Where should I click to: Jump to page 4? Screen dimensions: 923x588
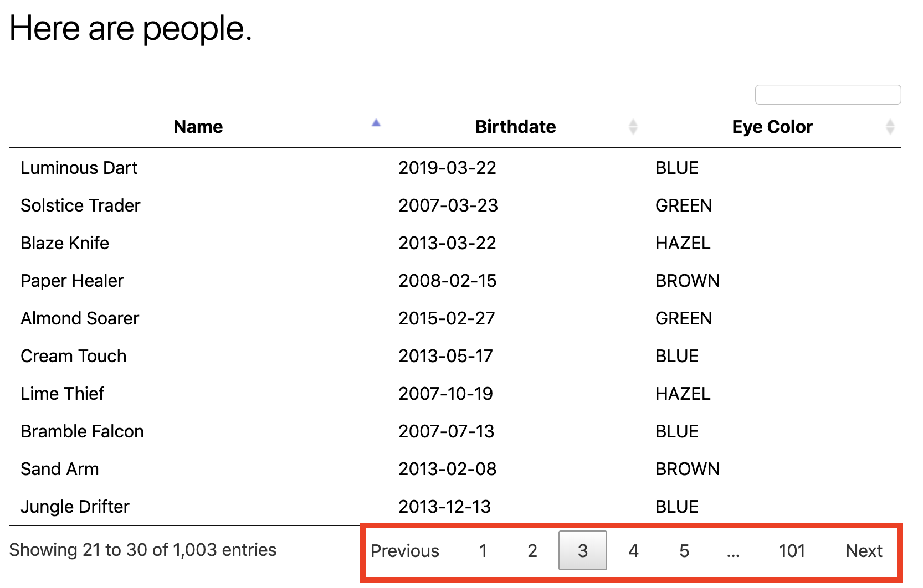click(x=633, y=551)
